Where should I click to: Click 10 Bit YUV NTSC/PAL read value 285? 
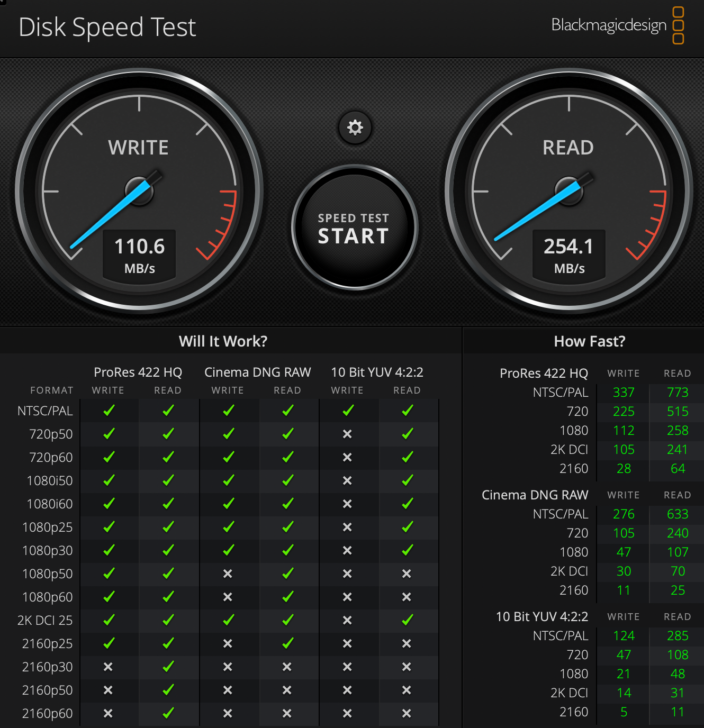678,636
